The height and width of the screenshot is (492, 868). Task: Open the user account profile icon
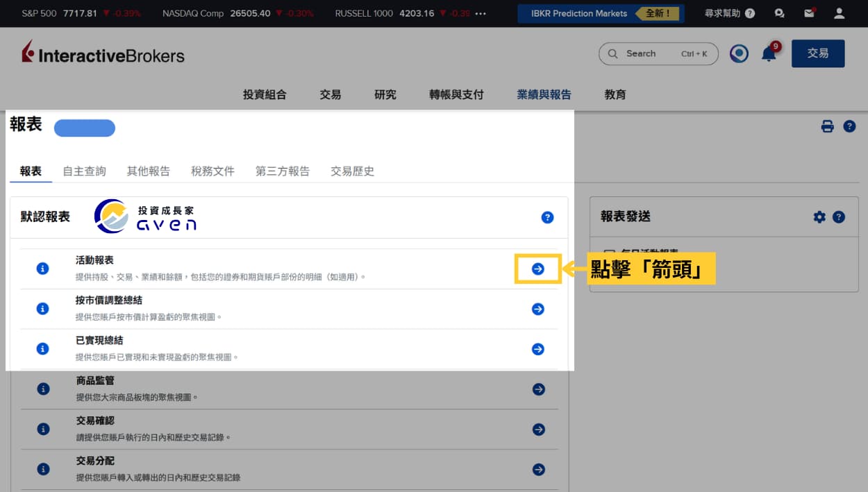tap(839, 13)
